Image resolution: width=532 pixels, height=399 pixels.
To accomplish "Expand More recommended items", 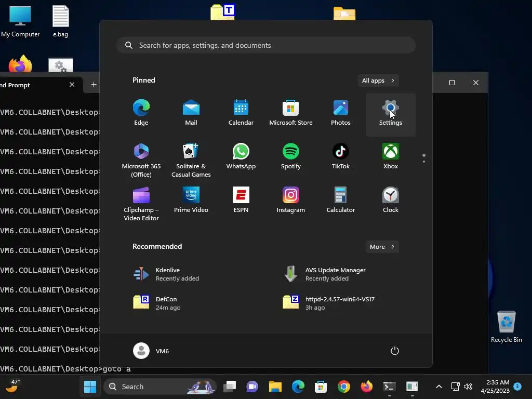I will pos(382,247).
